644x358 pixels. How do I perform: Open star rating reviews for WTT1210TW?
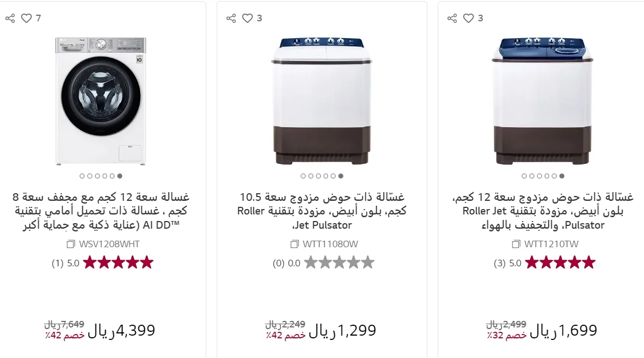559,263
